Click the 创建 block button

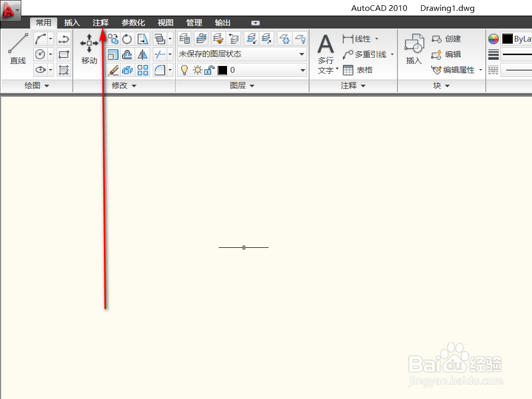click(x=446, y=39)
